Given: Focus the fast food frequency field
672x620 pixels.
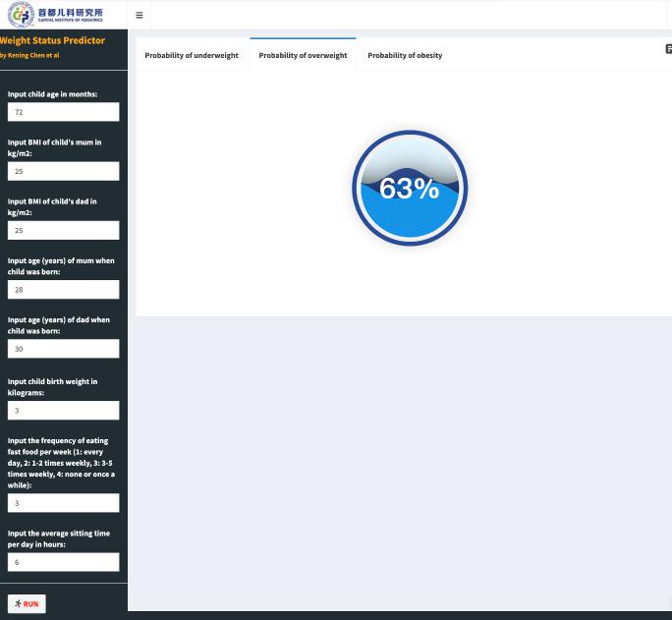Looking at the screenshot, I should (63, 503).
